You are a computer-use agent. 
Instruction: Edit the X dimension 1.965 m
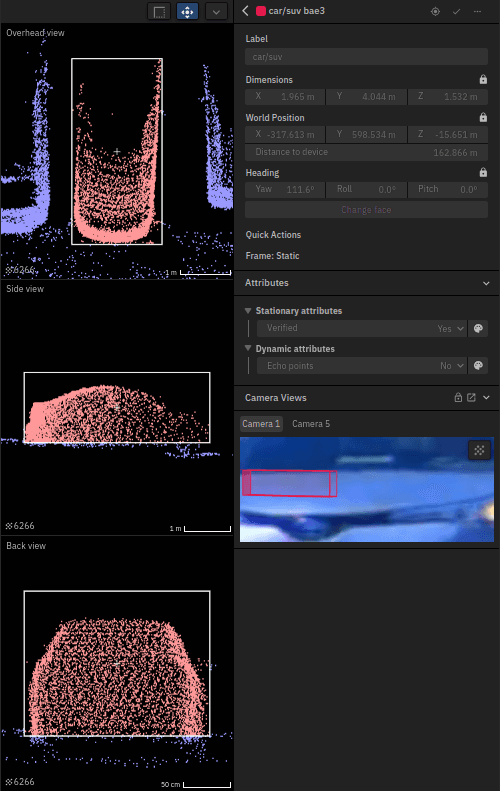[285, 96]
